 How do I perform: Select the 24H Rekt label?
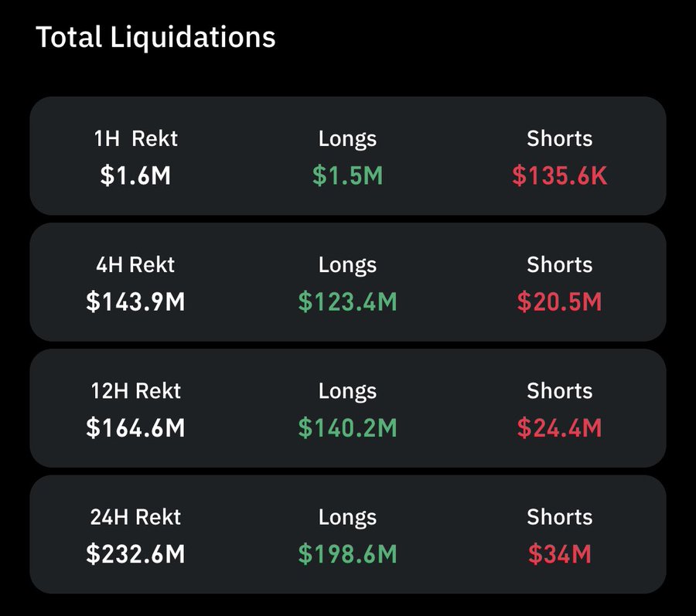[135, 517]
